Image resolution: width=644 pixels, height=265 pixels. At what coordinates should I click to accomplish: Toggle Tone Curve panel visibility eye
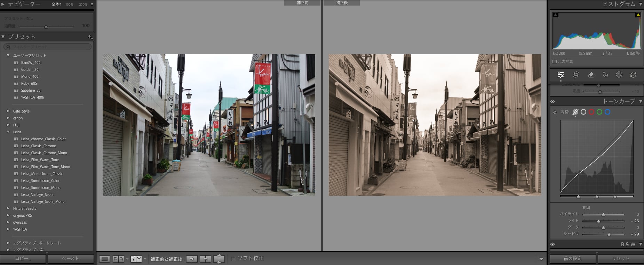pos(552,101)
